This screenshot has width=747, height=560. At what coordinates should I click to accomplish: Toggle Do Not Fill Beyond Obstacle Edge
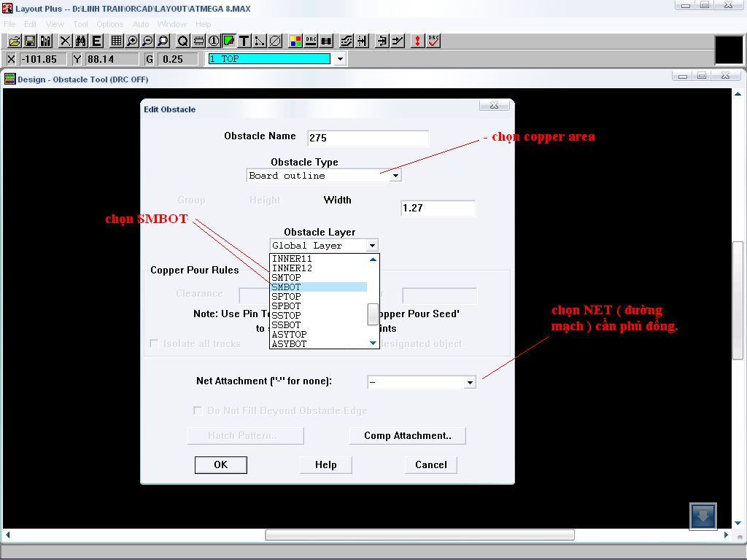pyautogui.click(x=197, y=411)
